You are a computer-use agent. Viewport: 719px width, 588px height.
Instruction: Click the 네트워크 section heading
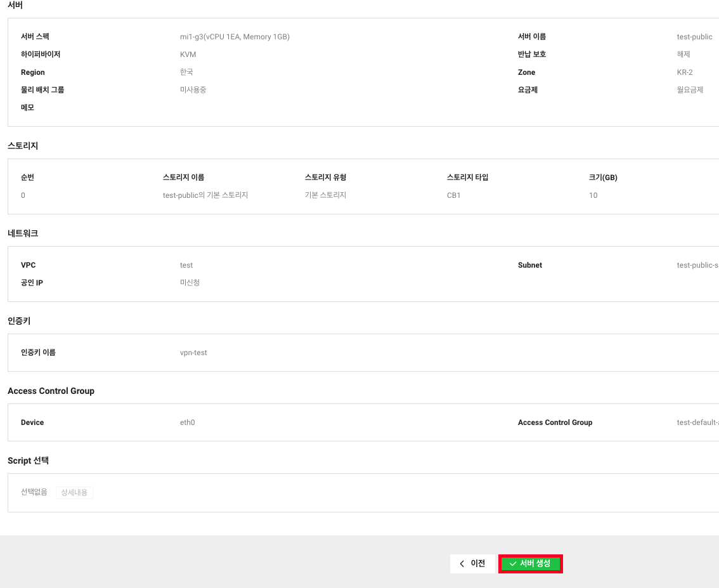[23, 233]
